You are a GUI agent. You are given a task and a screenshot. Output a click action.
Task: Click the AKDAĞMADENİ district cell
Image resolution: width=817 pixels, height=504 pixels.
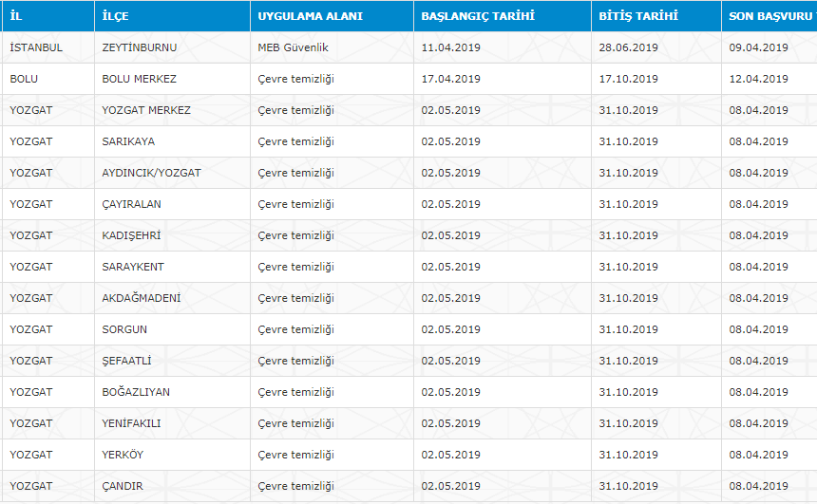click(141, 298)
